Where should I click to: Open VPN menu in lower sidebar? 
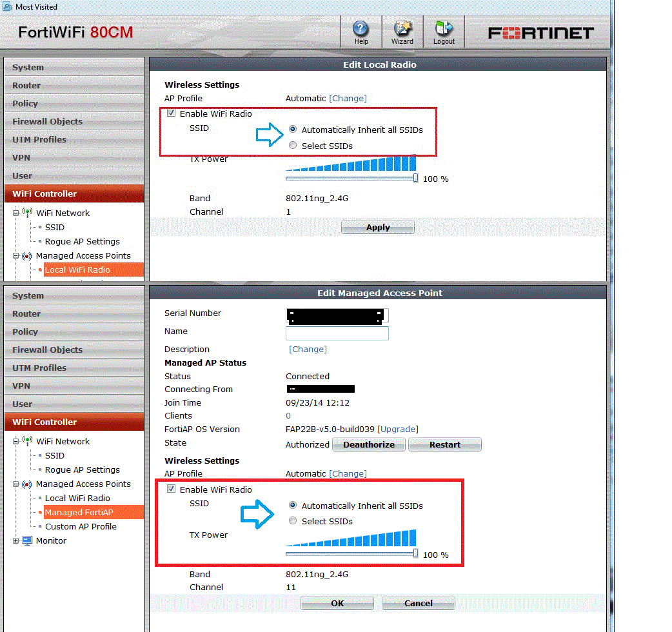(x=74, y=386)
